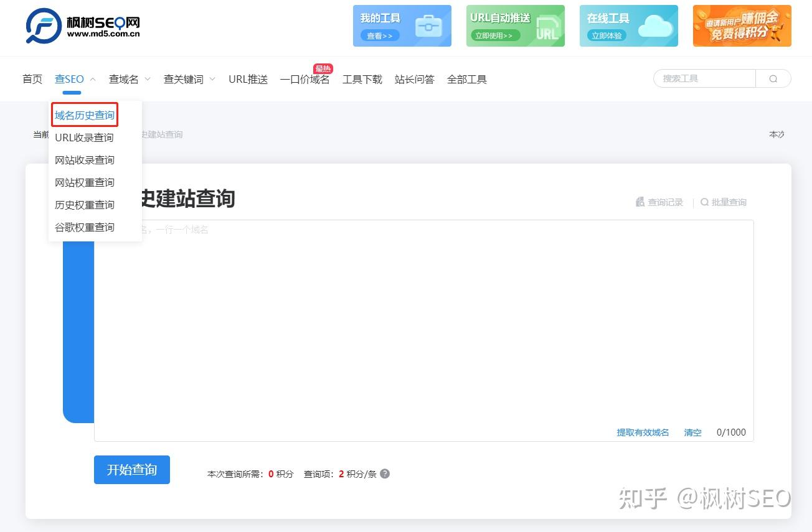The width and height of the screenshot is (812, 532).
Task: Click the 开始查询 button
Action: [131, 470]
